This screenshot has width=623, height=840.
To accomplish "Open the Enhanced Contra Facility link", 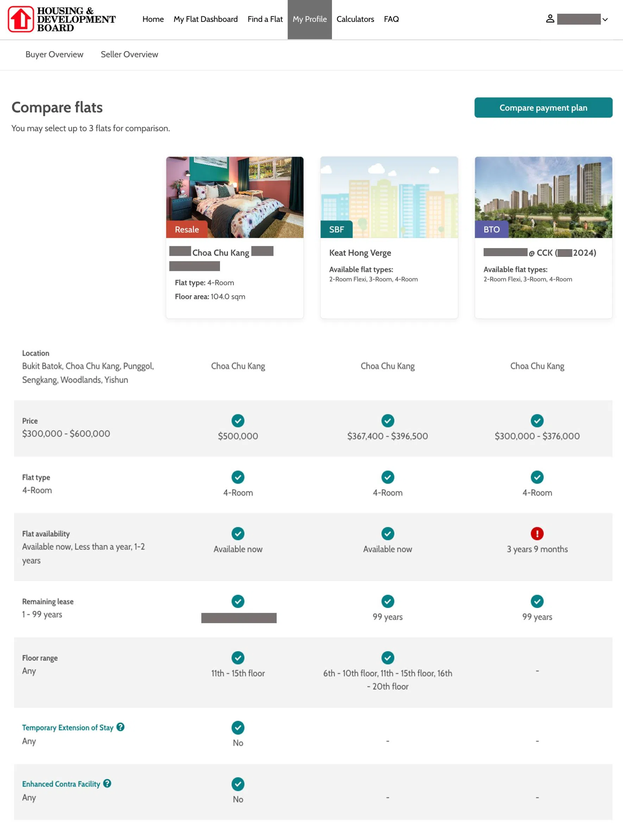I will [61, 784].
